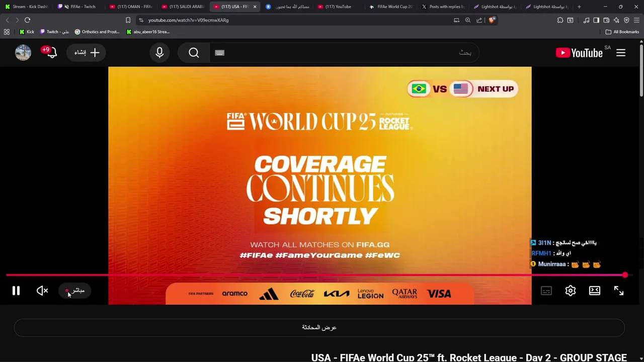Start voice search with microphone icon
The width and height of the screenshot is (644, 362).
point(159,53)
